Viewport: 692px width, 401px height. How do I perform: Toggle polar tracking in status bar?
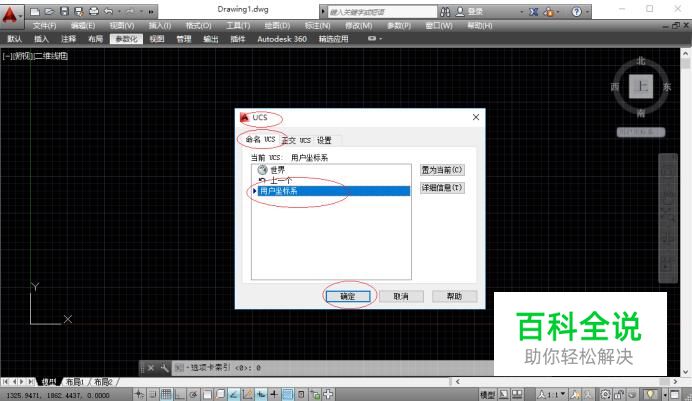click(x=193, y=394)
